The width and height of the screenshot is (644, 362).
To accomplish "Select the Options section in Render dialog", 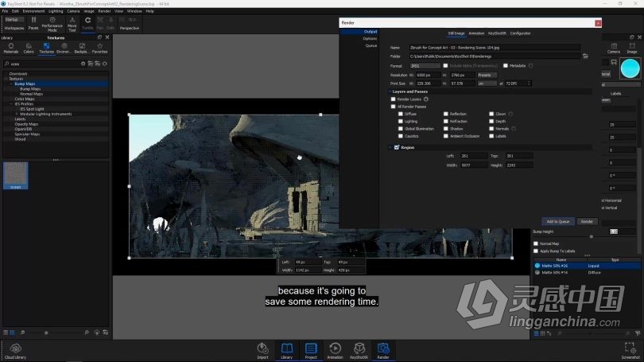I will pos(370,39).
